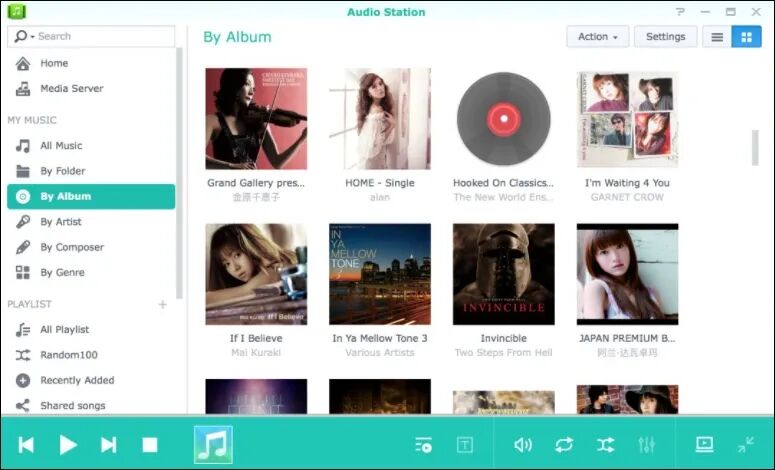This screenshot has height=470, width=775.
Task: Toggle repeat mode
Action: coord(564,445)
